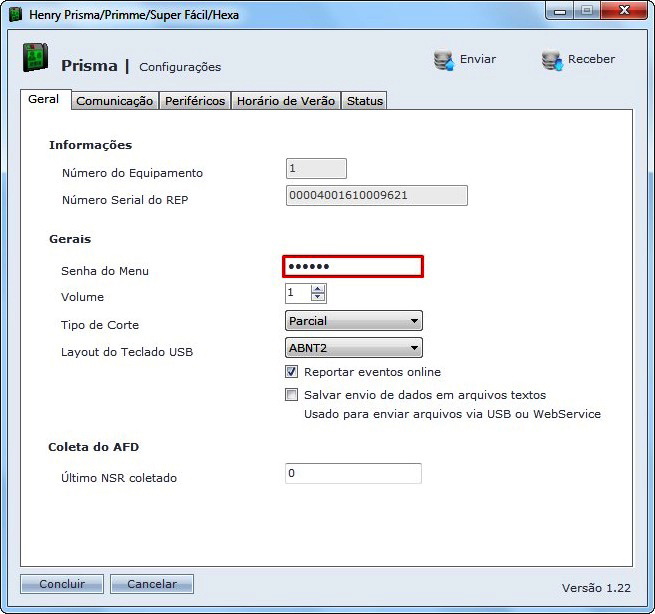Click the green Prisma device icon
This screenshot has width=655, height=614.
pos(36,59)
